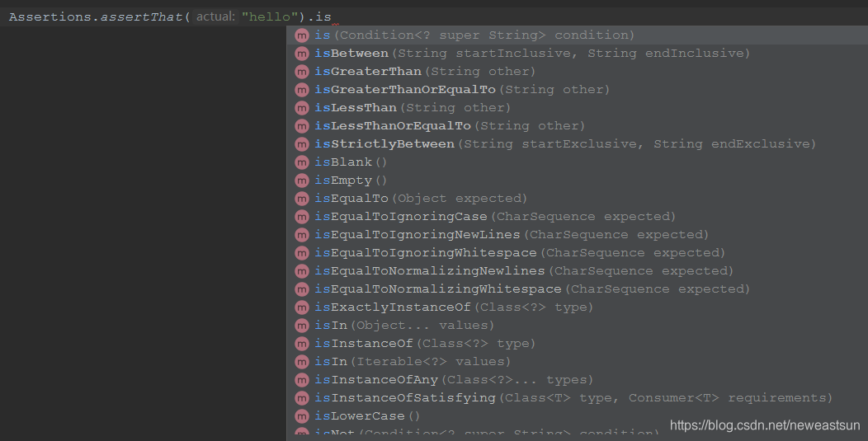Select isBlank() from suggestions
868x441 pixels.
click(x=578, y=162)
